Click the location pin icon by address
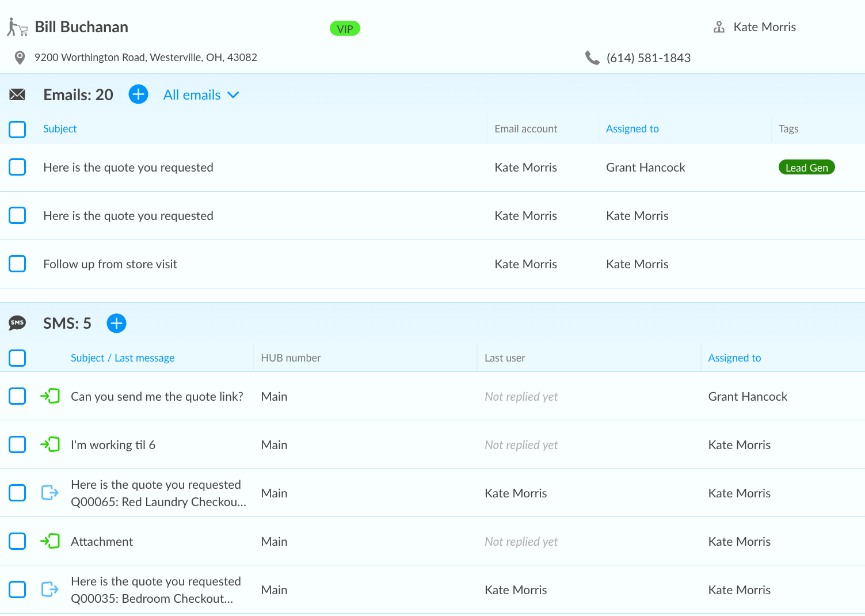The height and width of the screenshot is (616, 865). 20,58
